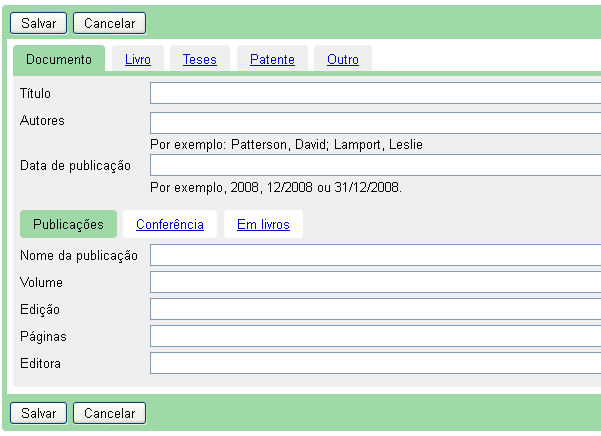Focus the Data de publicação field

tap(375, 165)
